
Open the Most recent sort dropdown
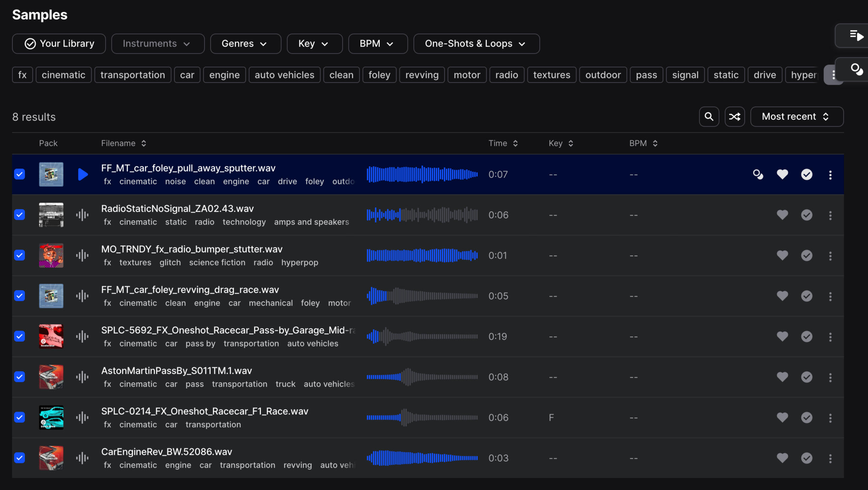[796, 117]
